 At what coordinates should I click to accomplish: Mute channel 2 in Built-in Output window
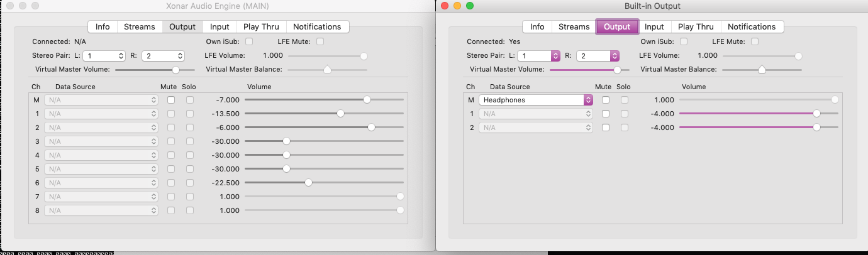[606, 127]
